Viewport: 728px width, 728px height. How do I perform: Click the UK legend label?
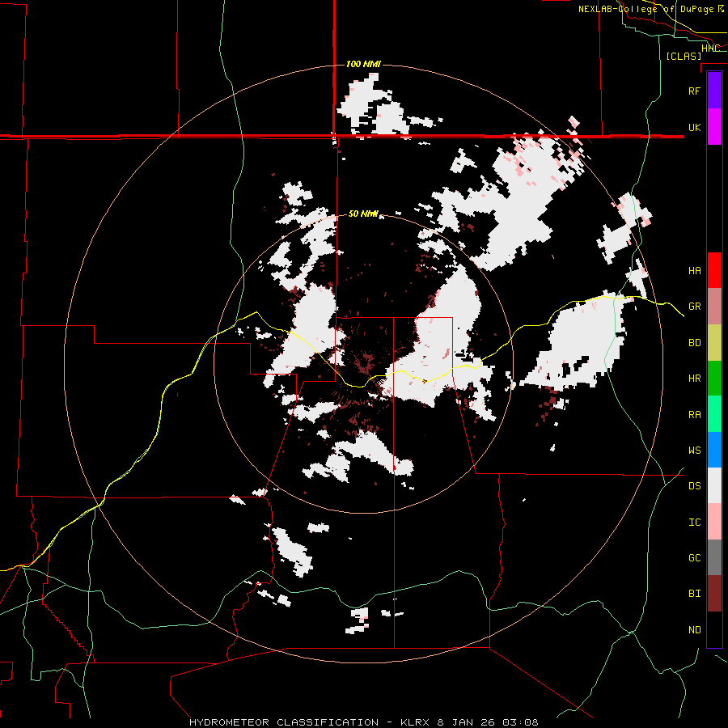point(694,127)
